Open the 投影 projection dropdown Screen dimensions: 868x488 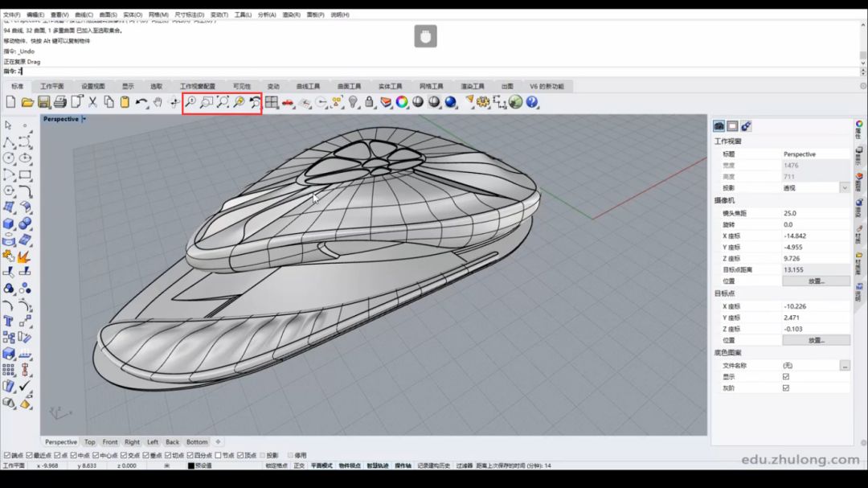[x=845, y=188]
